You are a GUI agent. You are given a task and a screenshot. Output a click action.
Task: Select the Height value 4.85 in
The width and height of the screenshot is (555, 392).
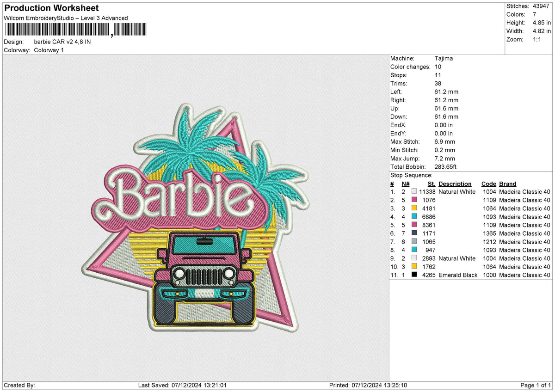(542, 23)
